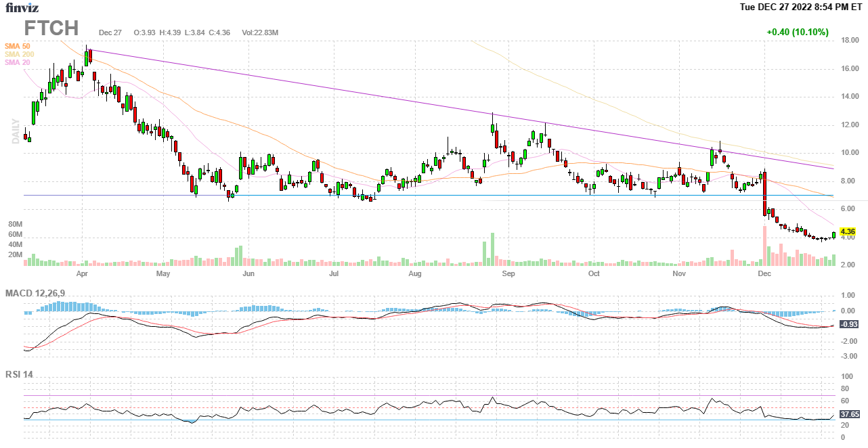Click the +0.40 (10.10%) change text
868x448 pixels.
coord(797,32)
